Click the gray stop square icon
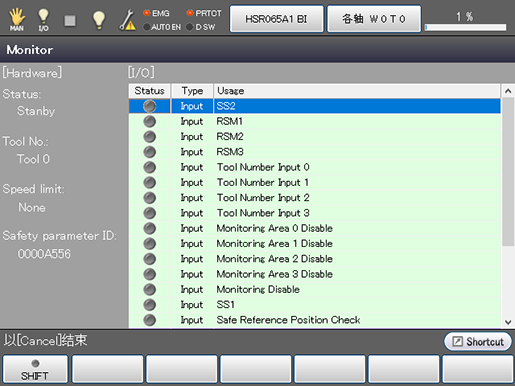 point(70,20)
